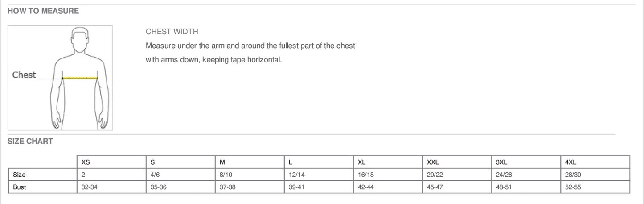Select the XXL column header
644x204 pixels.
coord(457,162)
